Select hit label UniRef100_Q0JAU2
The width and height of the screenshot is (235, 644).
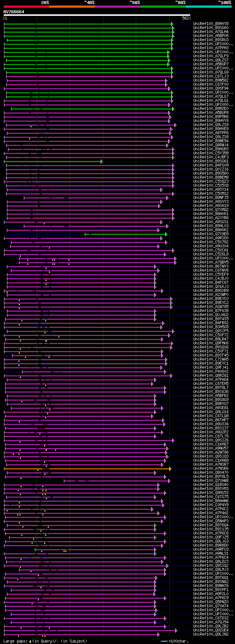pyautogui.click(x=211, y=315)
